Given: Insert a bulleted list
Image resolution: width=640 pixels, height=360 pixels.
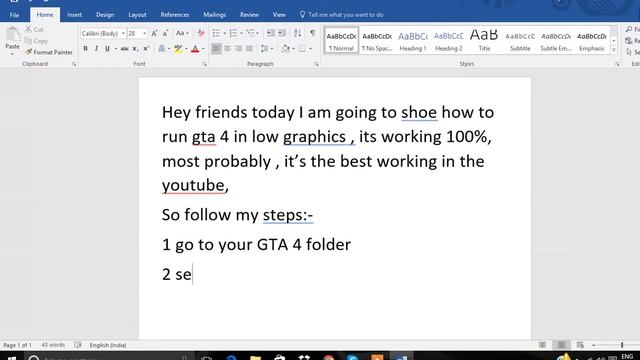Looking at the screenshot, I should 216,33.
